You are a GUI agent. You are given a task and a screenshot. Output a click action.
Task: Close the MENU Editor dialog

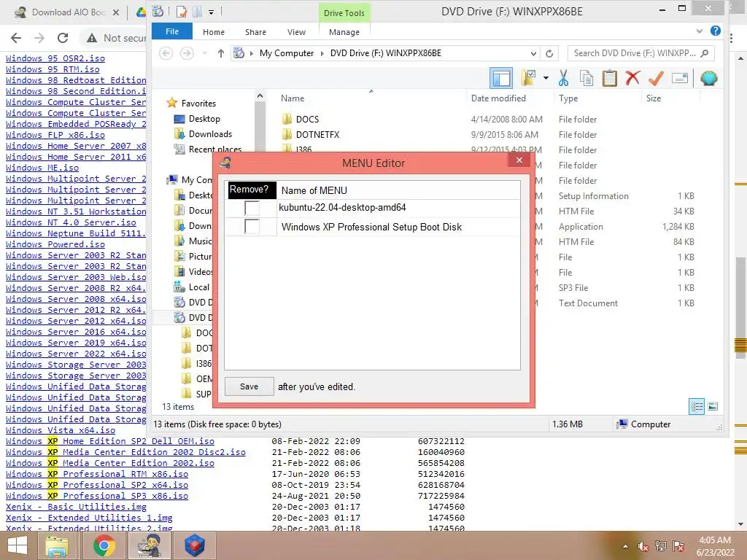(519, 160)
